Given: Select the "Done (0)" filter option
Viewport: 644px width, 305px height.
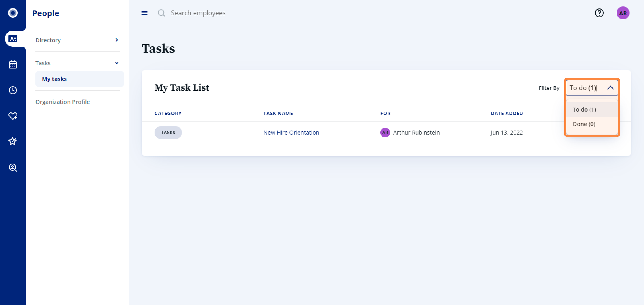Looking at the screenshot, I should point(584,124).
